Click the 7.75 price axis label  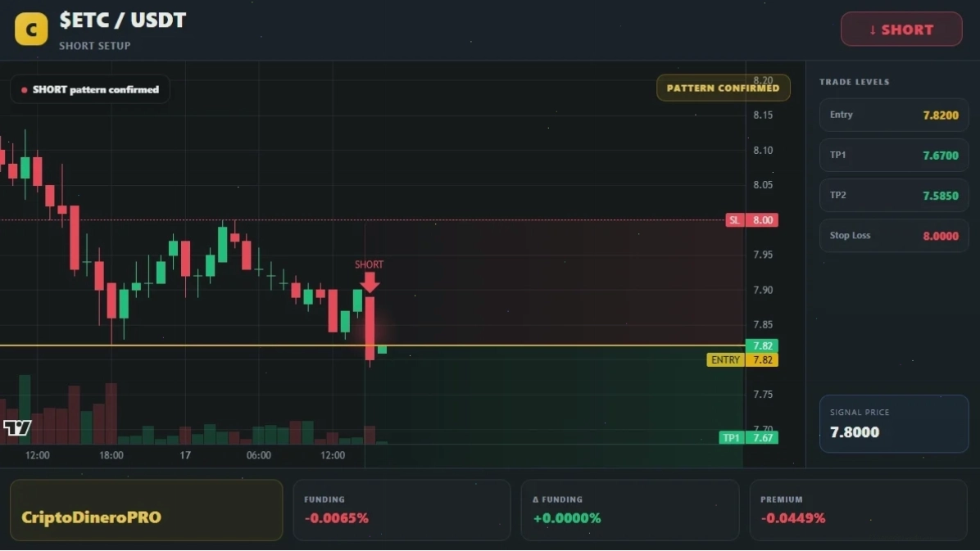coord(763,394)
